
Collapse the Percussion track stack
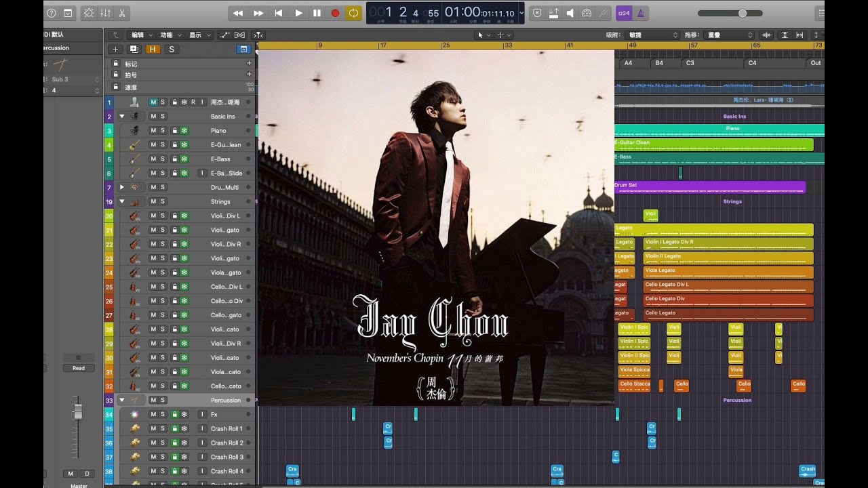pyautogui.click(x=122, y=400)
